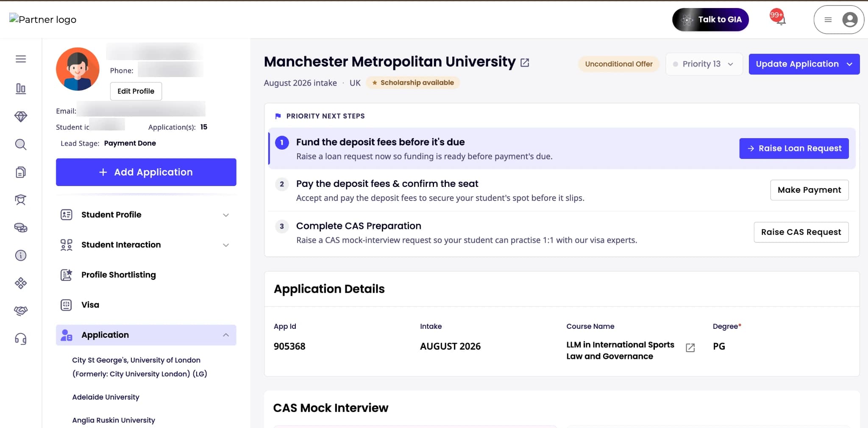Click App Id value 905368
Viewport: 868px width, 428px height.
click(x=289, y=346)
